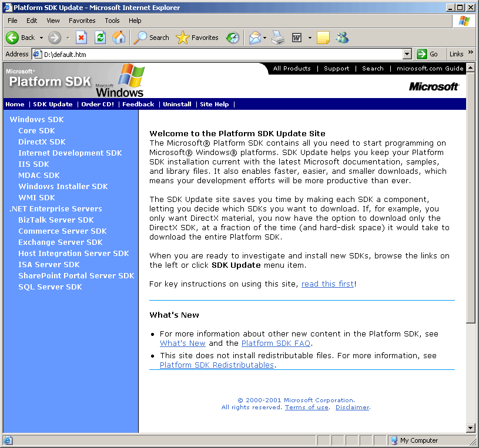Launch Messenger people icon

pos(342,38)
